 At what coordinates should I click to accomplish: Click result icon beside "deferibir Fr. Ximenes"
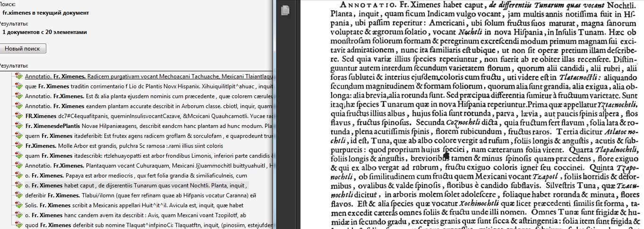[19, 195]
